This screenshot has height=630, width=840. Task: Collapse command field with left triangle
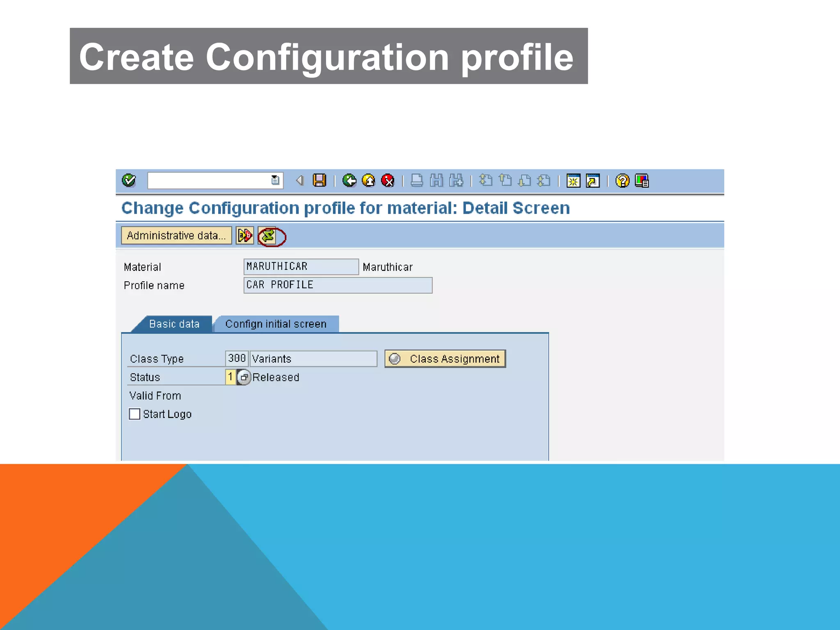point(300,180)
